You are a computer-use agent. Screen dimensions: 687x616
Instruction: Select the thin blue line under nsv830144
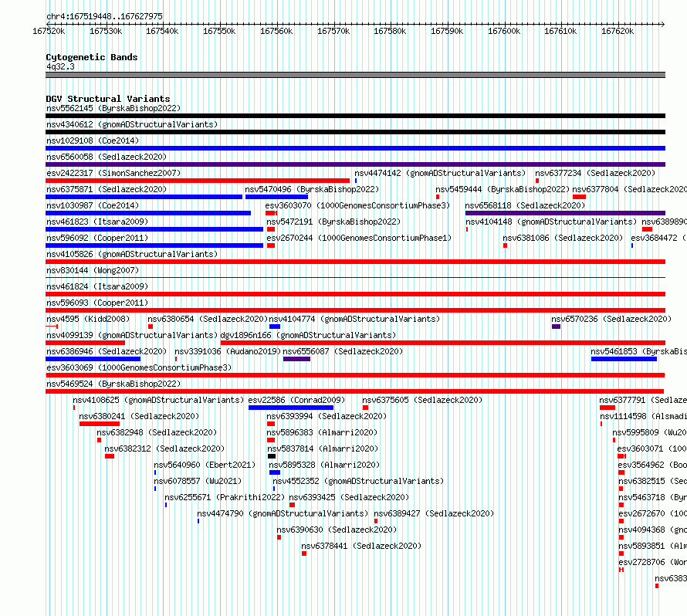[x=355, y=277]
